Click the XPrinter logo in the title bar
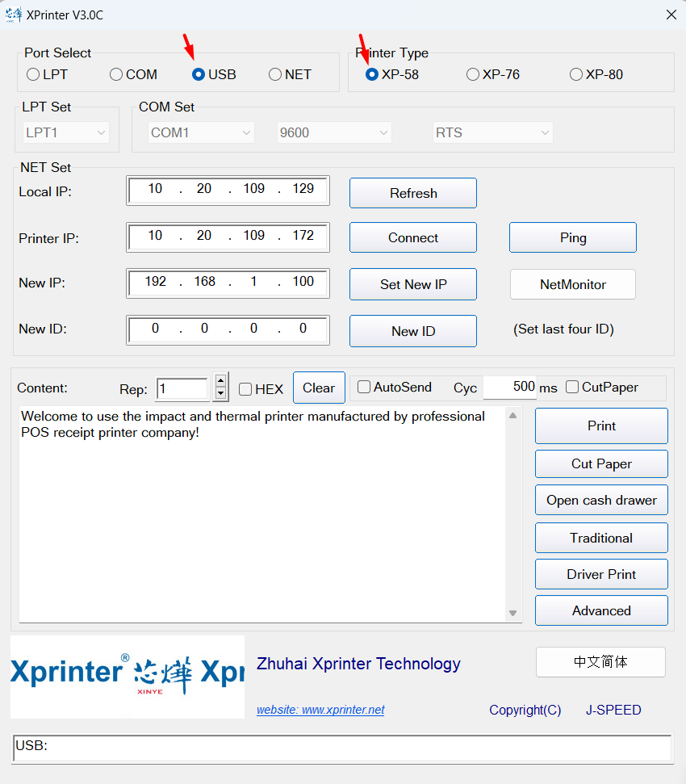 point(13,15)
